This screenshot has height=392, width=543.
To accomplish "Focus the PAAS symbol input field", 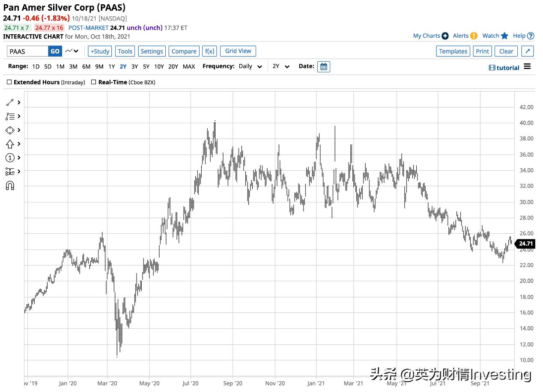I will pyautogui.click(x=27, y=51).
